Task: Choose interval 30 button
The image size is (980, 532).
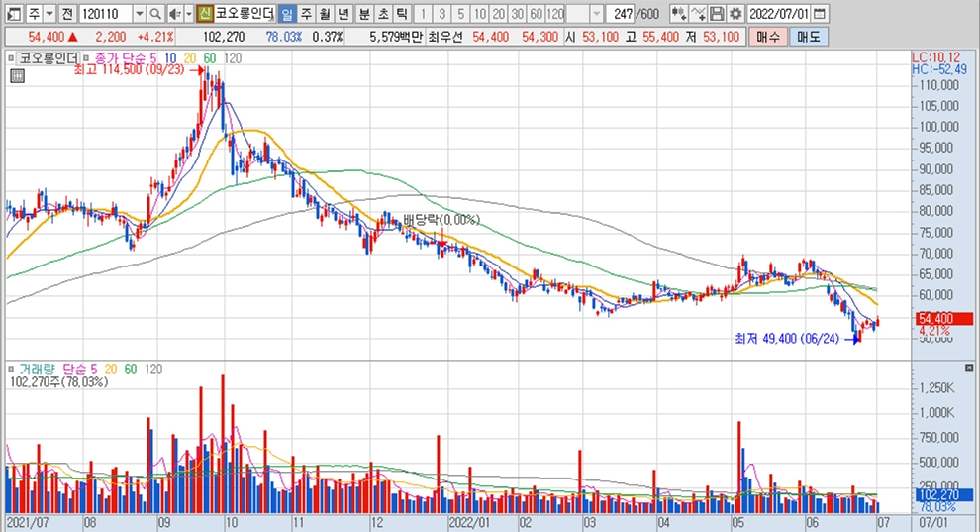Action: click(x=518, y=13)
